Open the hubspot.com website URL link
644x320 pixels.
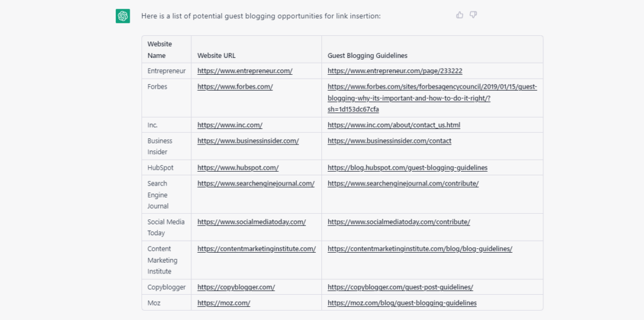click(238, 168)
